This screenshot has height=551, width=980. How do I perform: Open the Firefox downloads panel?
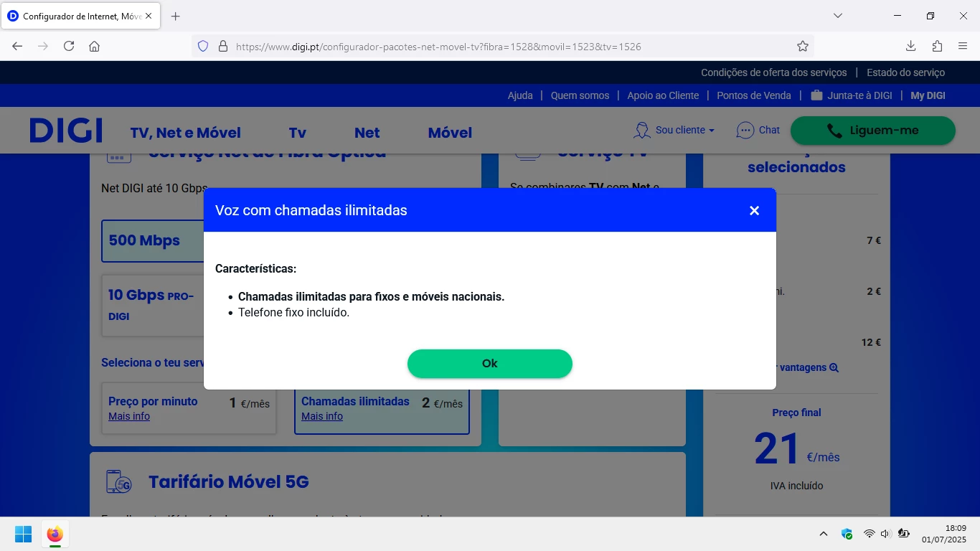(x=910, y=46)
